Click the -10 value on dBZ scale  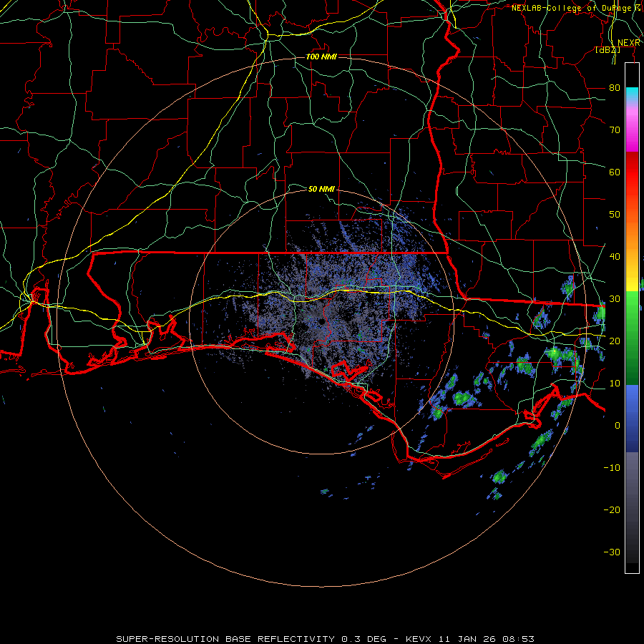(x=612, y=468)
